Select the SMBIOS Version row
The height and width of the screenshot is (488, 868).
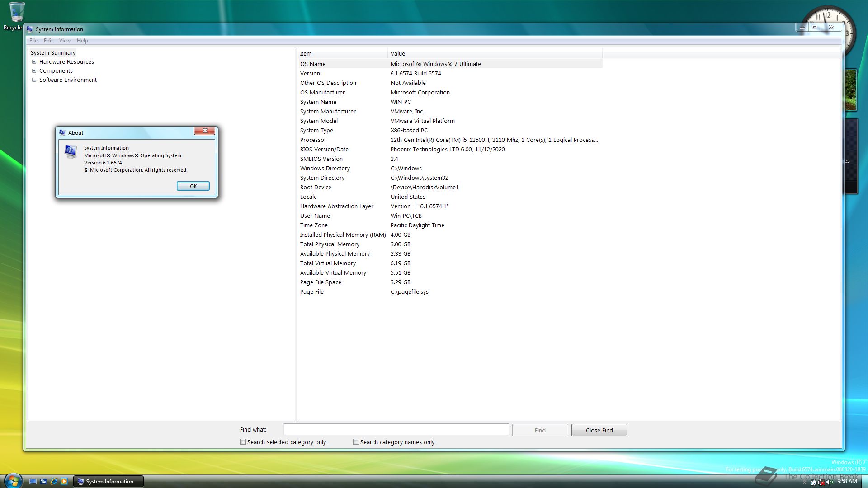(x=450, y=159)
